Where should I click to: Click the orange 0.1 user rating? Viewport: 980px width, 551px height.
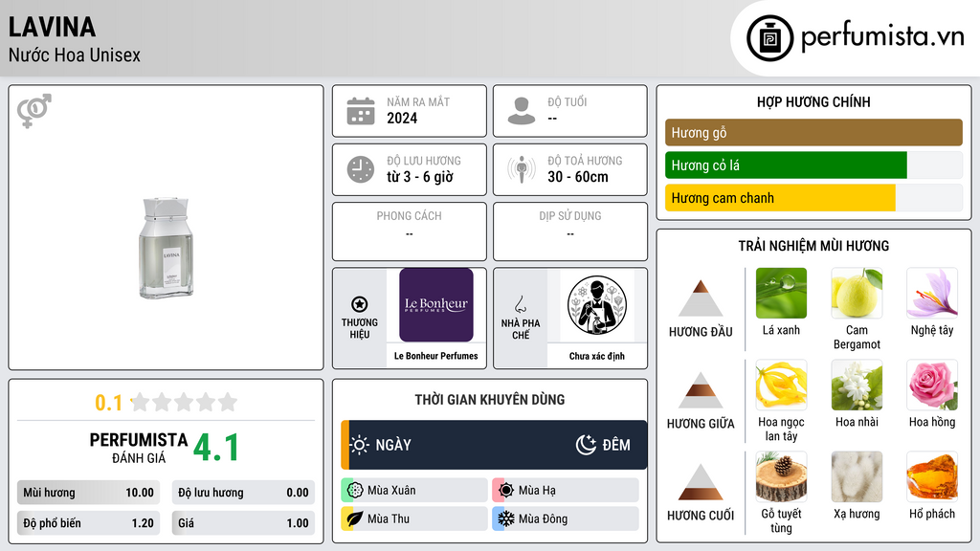point(108,403)
